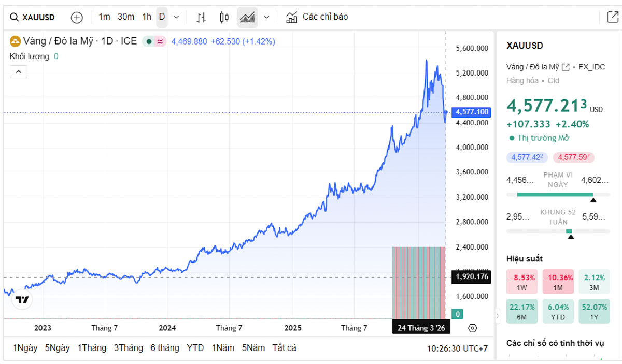Select the candlestick chart style icon
Image resolution: width=622 pixels, height=364 pixels.
tap(224, 17)
